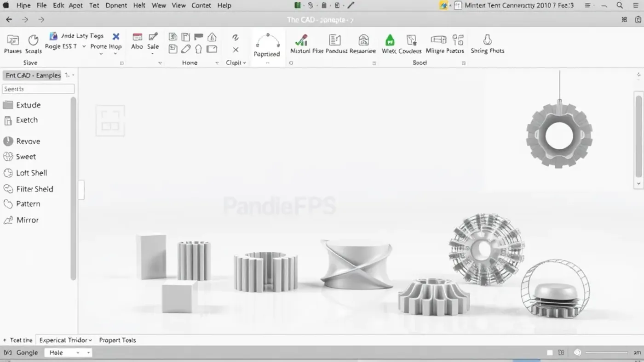Open the Experical Tridor dropdown
This screenshot has width=644, height=362.
point(66,340)
